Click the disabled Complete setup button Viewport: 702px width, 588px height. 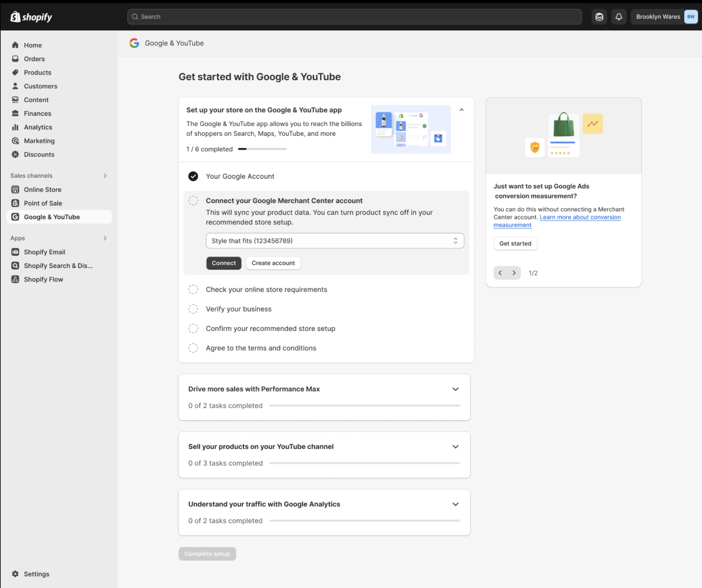(x=207, y=554)
